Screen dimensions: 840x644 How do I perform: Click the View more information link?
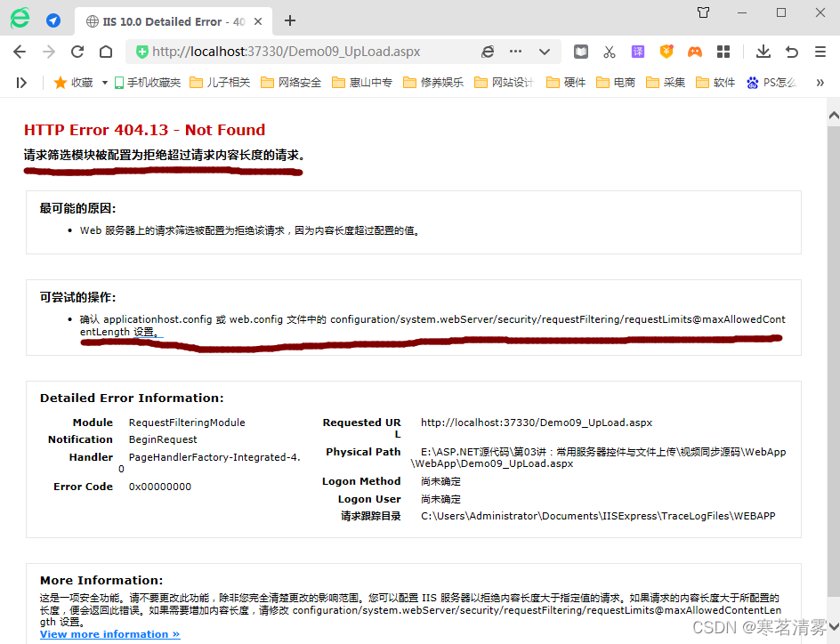pos(109,633)
